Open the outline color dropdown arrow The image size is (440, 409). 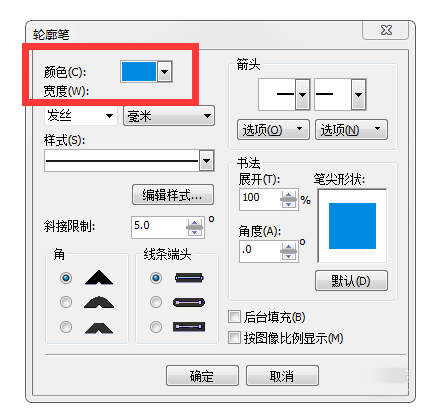[164, 71]
